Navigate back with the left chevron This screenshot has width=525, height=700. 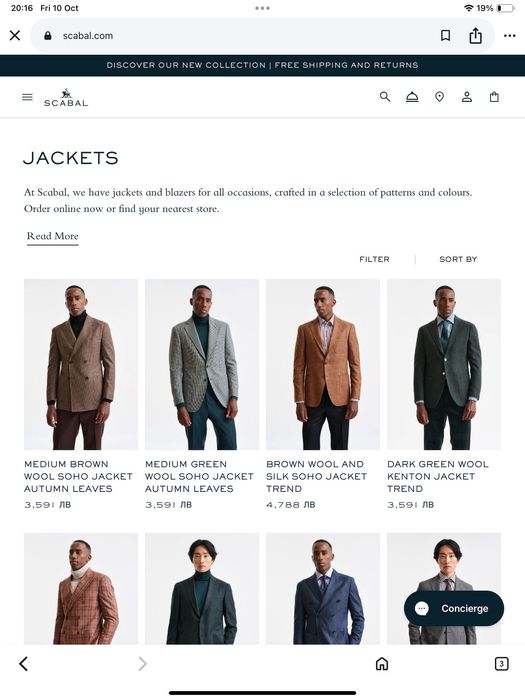coord(24,663)
